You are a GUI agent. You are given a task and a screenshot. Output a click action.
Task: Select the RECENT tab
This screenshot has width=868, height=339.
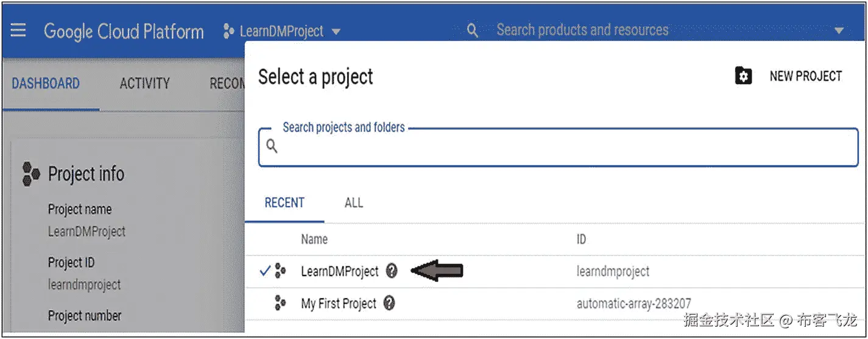(x=284, y=203)
